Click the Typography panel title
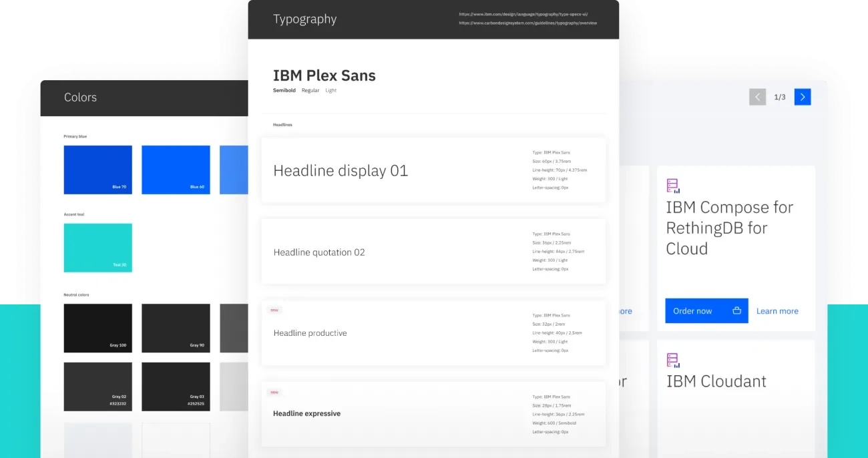The image size is (868, 458). pos(305,19)
